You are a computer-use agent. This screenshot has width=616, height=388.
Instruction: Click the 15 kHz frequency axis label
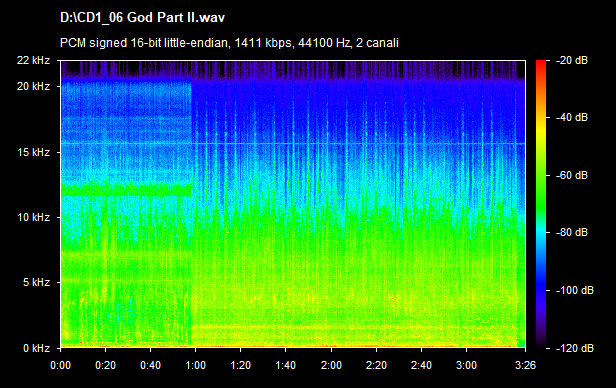click(33, 152)
